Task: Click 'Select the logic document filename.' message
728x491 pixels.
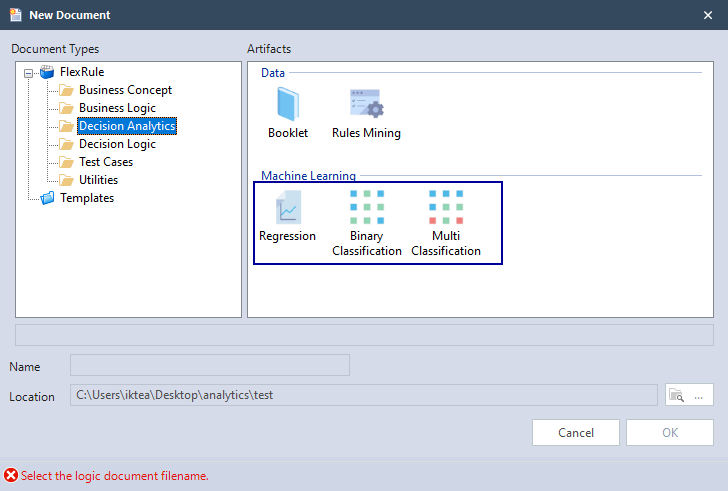Action: pyautogui.click(x=115, y=476)
